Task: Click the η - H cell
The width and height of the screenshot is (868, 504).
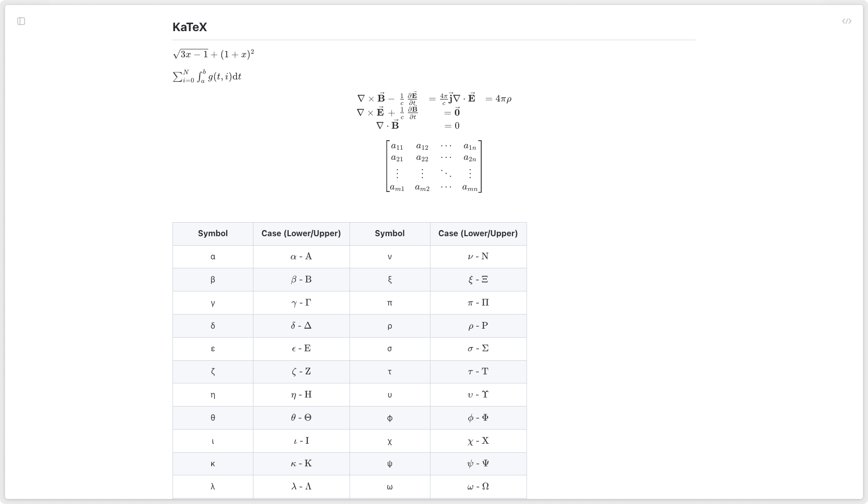Action: pyautogui.click(x=301, y=395)
